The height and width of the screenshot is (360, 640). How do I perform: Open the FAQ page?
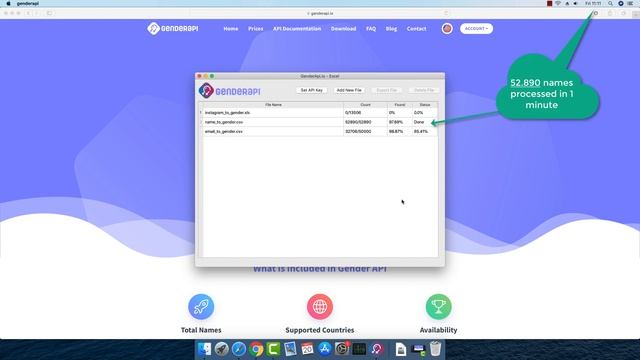(371, 29)
